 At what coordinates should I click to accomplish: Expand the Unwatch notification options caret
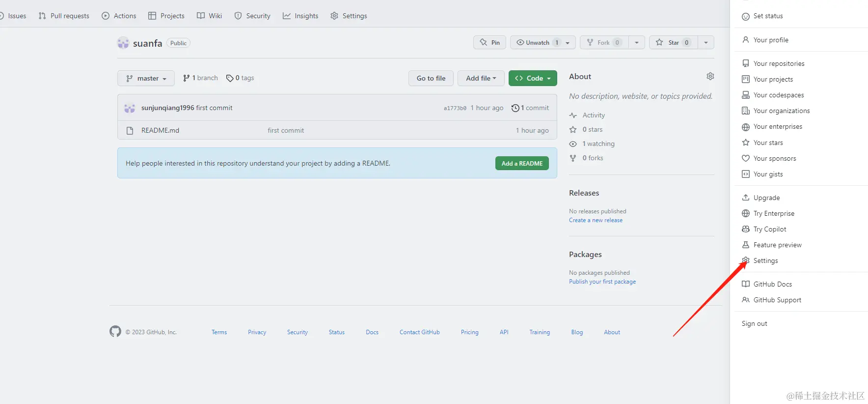tap(568, 42)
